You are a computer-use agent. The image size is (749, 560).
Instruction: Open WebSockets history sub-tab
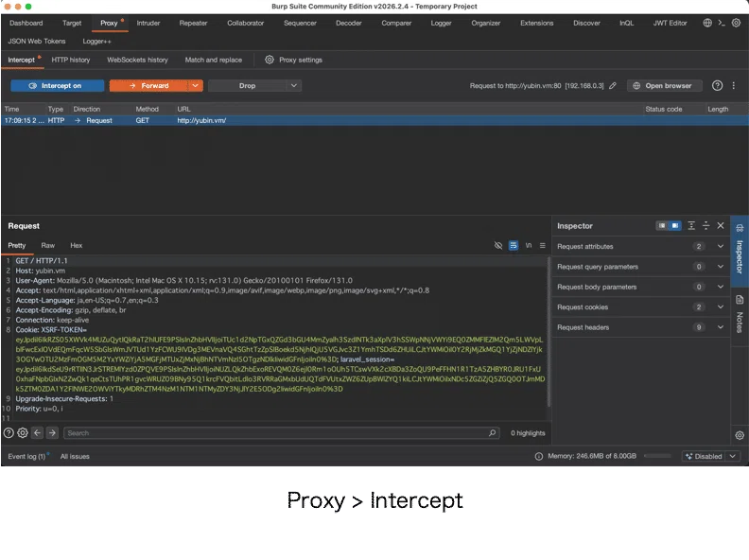point(137,60)
